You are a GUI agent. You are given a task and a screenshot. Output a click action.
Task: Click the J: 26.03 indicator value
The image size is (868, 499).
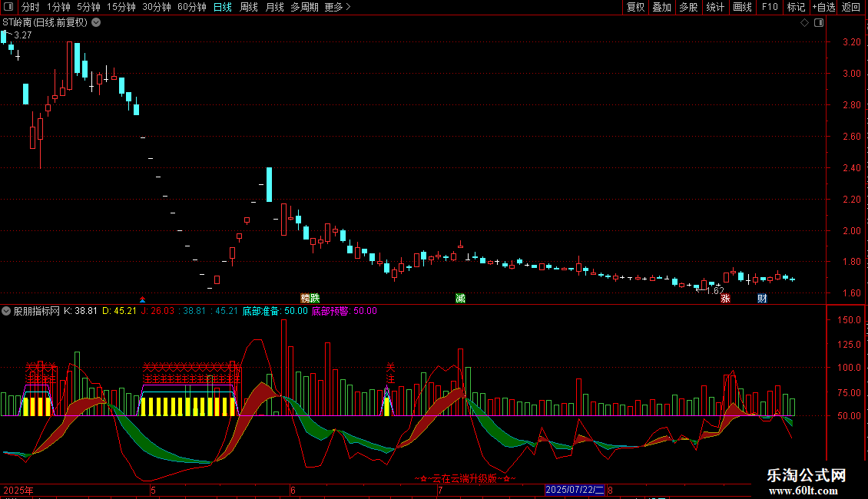(157, 311)
